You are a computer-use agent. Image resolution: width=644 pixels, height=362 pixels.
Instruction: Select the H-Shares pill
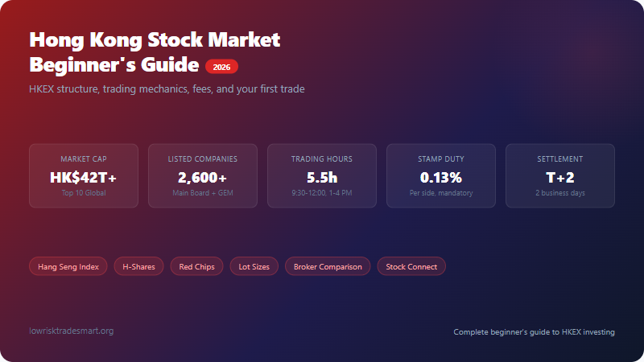click(139, 266)
